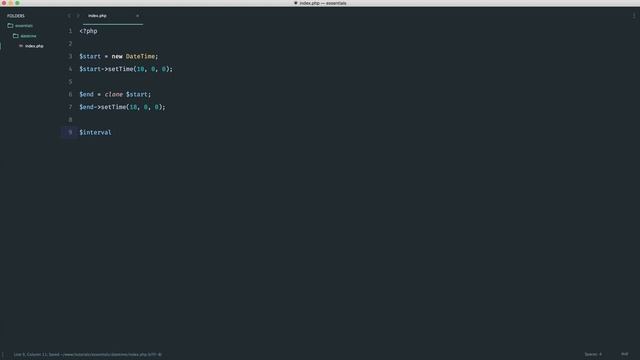Collapse the datetime subfolder
The width and height of the screenshot is (640, 360).
(24, 36)
